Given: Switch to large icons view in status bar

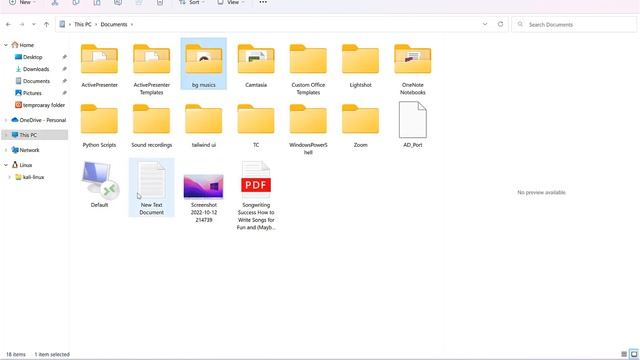Looking at the screenshot, I should point(633,354).
